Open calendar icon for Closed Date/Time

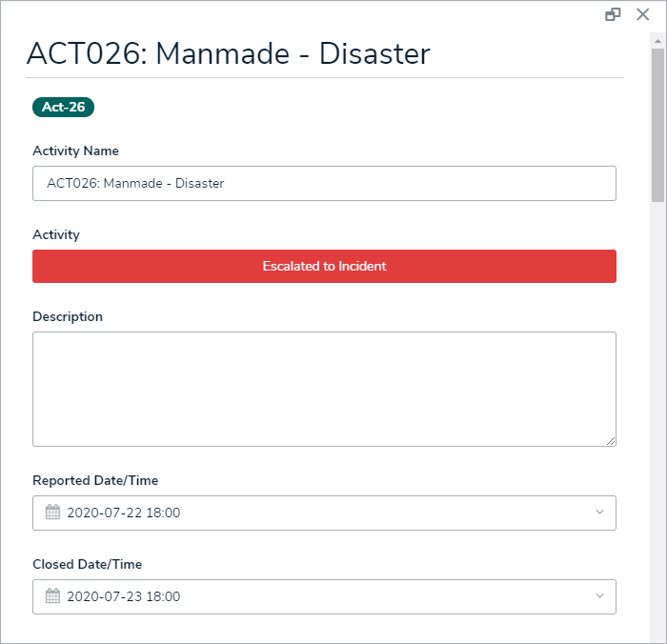(x=53, y=596)
